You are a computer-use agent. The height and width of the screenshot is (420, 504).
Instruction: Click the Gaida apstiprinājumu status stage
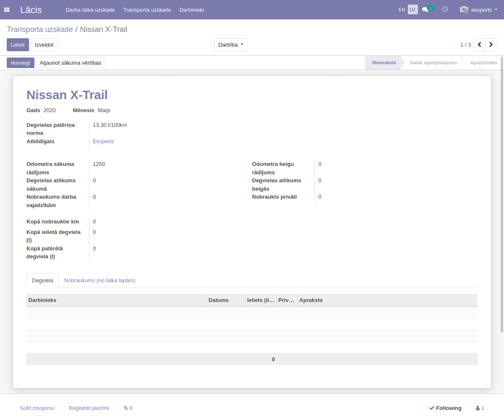pyautogui.click(x=433, y=63)
